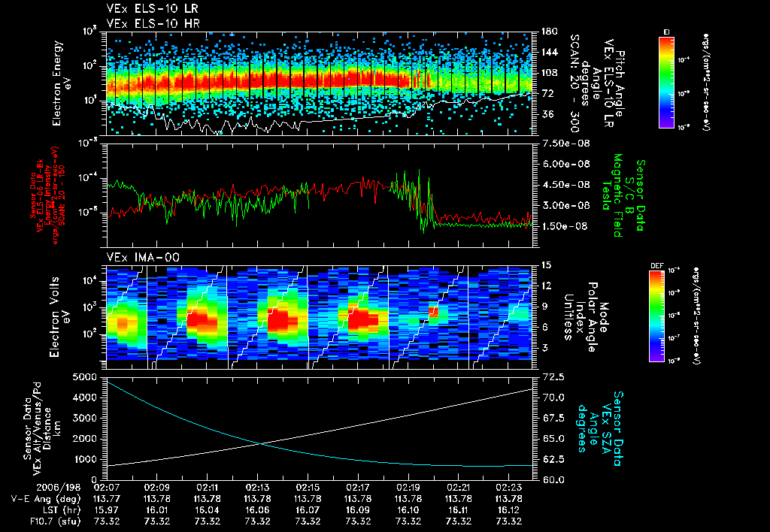This screenshot has width=770, height=532.
Task: Click the LST value 16.11
Action: click(x=459, y=510)
